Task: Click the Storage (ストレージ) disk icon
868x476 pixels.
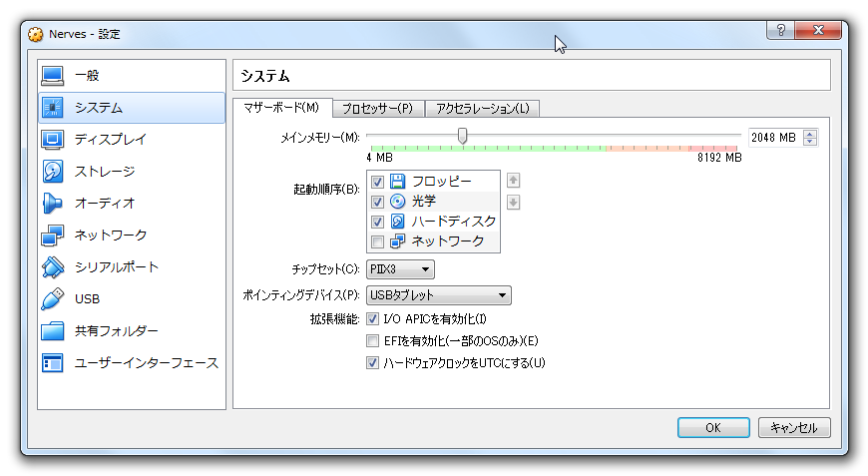Action: 53,171
